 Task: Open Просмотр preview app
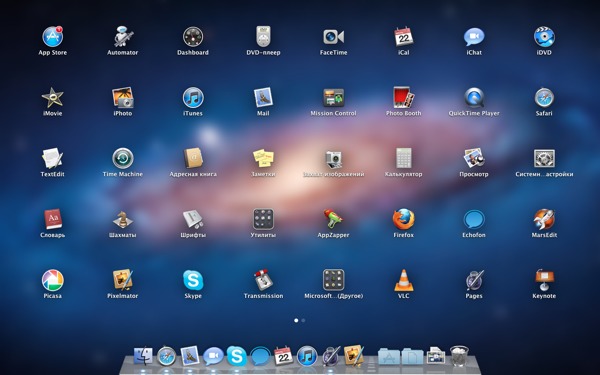(x=474, y=158)
